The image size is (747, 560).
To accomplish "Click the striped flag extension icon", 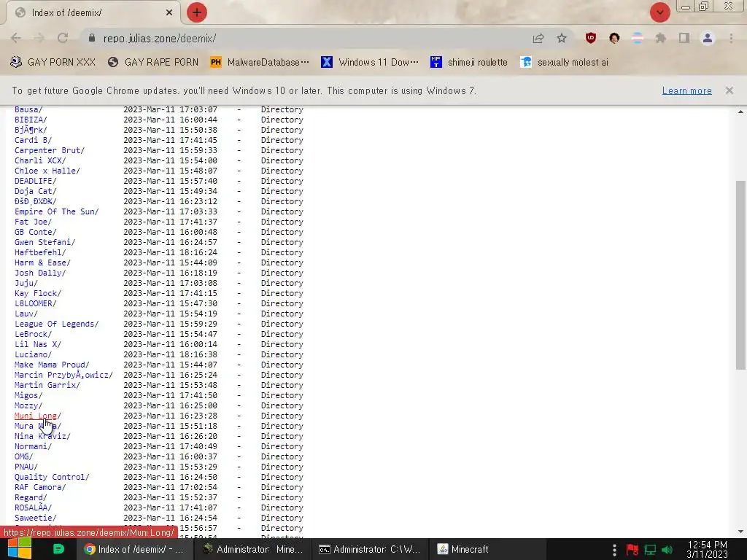I will (638, 38).
